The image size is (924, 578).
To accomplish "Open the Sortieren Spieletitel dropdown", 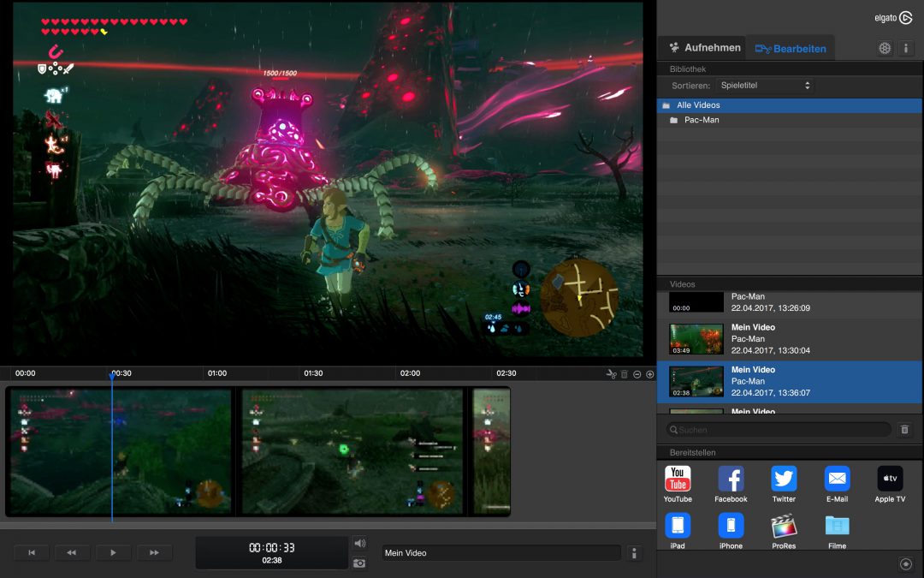I will pos(765,86).
